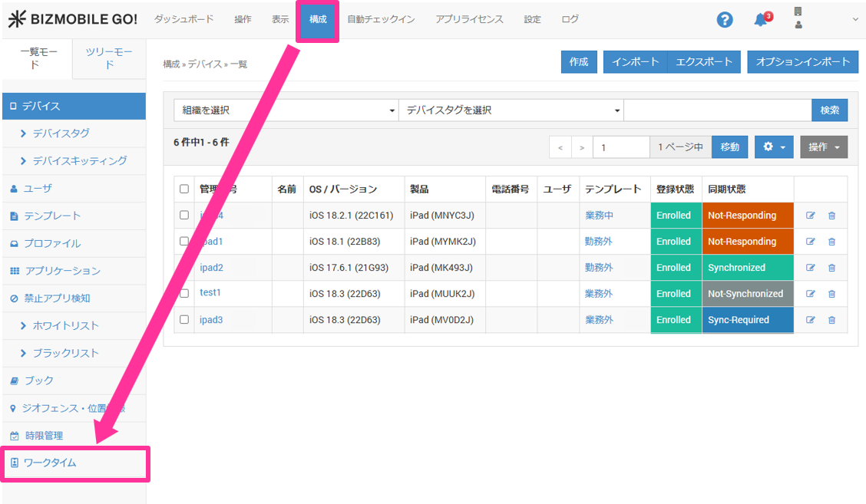Expand the gray 操作 dropdown button
Screen dimensions: 866x504
824,147
